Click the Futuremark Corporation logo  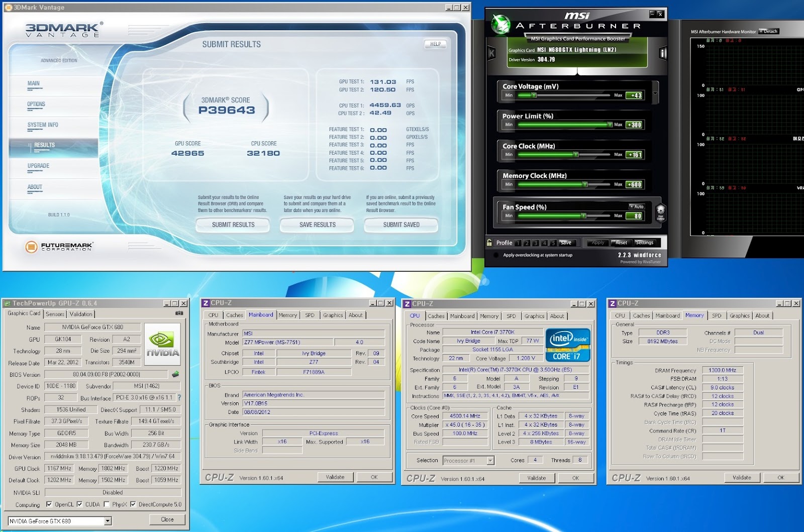point(59,247)
